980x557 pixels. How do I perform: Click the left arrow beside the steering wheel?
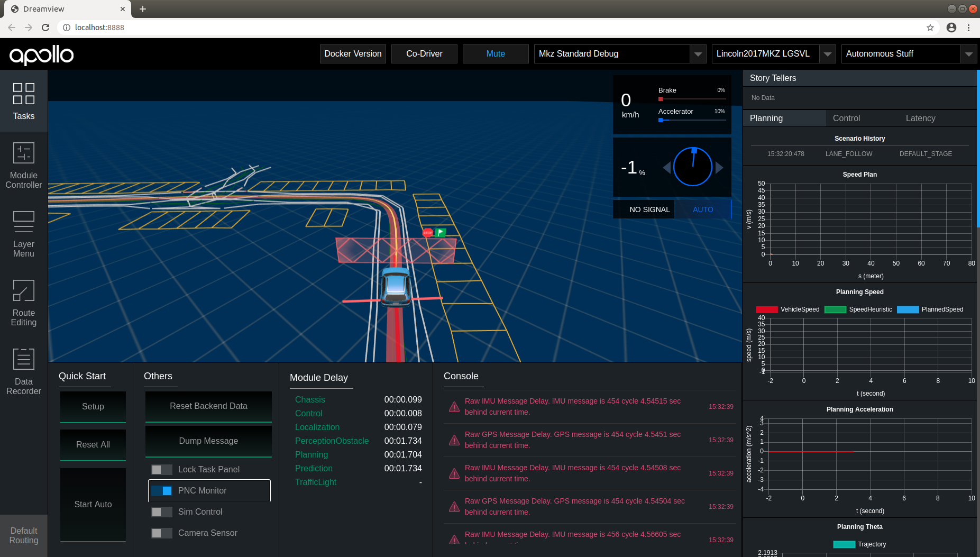pyautogui.click(x=666, y=167)
